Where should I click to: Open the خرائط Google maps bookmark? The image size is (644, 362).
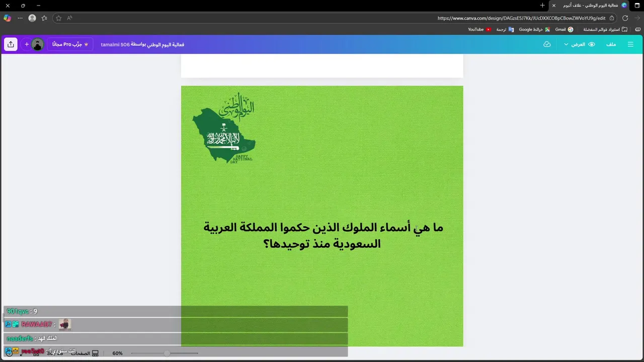pos(534,30)
